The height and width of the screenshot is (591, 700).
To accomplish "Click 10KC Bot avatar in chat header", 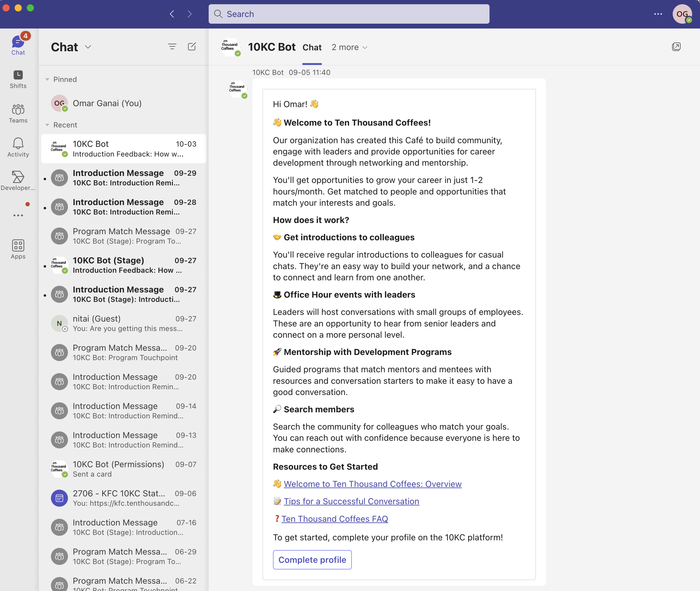I will pos(230,47).
